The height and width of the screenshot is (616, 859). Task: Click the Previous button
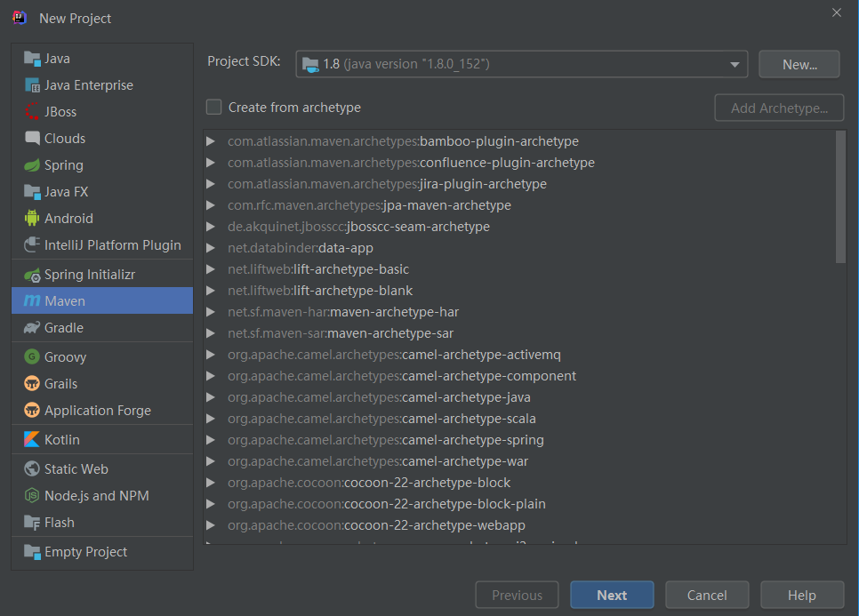[x=518, y=596]
